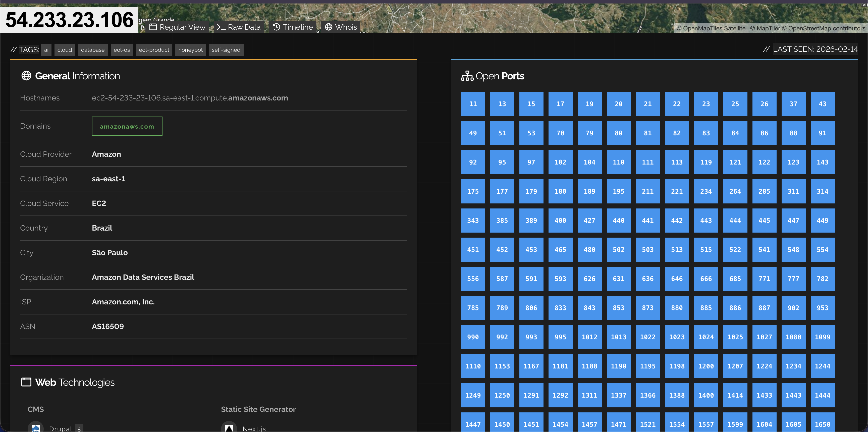868x432 pixels.
Task: Open the Timeline tab
Action: pyautogui.click(x=293, y=27)
